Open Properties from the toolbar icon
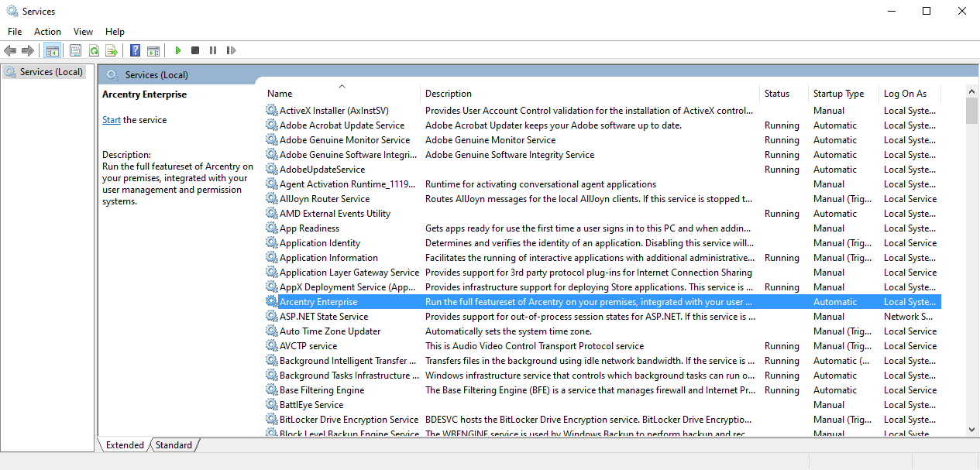Screen dimensions: 980x470 pos(76,50)
